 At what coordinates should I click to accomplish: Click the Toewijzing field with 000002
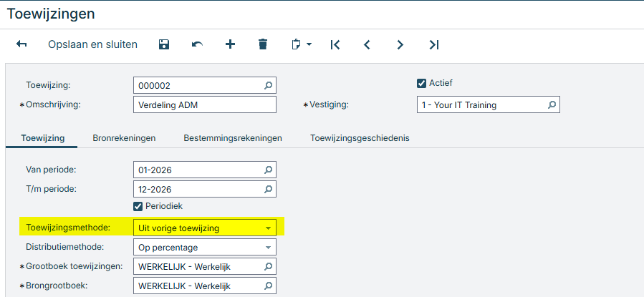(x=205, y=85)
